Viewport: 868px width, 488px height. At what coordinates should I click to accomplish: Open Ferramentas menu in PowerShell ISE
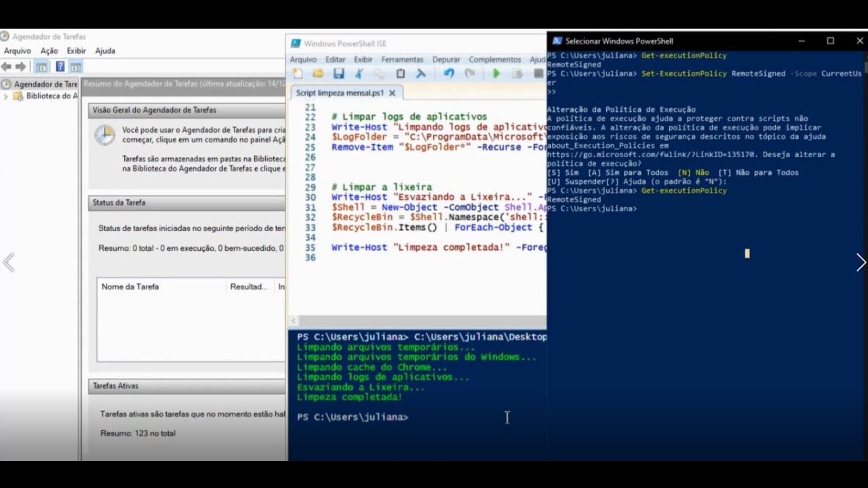coord(402,60)
